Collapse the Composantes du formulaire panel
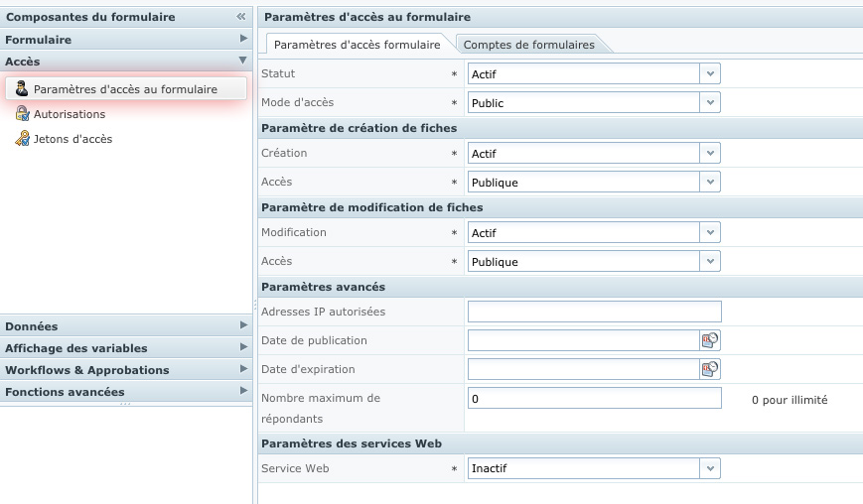863x504 pixels. coord(241,17)
